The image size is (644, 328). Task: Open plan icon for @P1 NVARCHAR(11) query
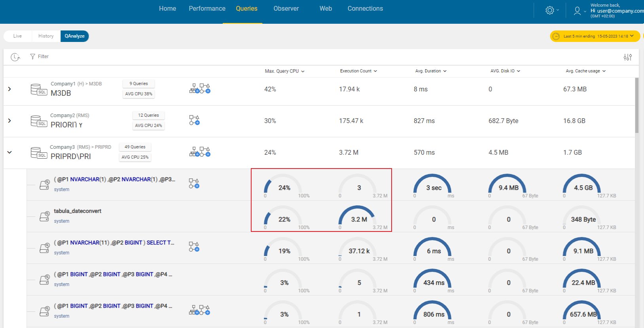click(x=194, y=246)
